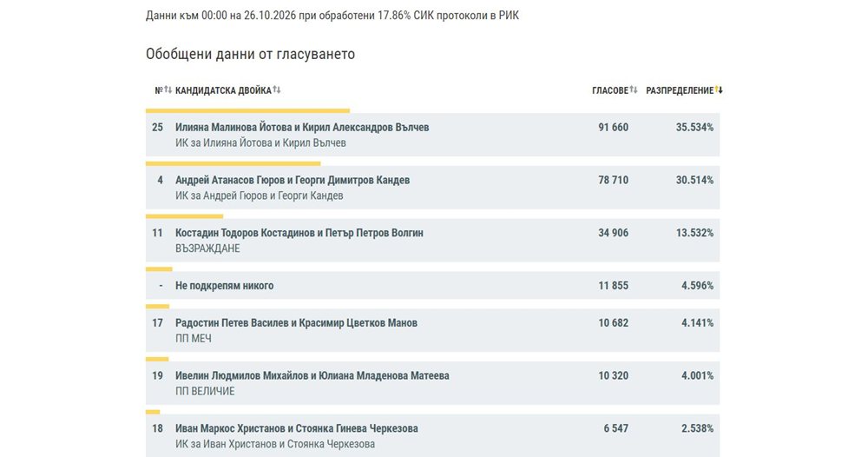Select 'ИК за Андрей Гюров и Георги Кандев'
Image resolution: width=868 pixels, height=457 pixels.
point(260,195)
